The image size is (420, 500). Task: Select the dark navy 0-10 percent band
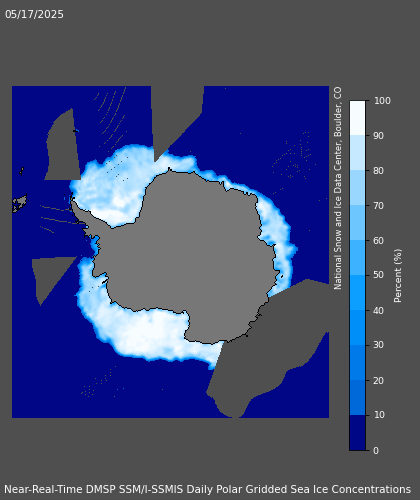[357, 433]
